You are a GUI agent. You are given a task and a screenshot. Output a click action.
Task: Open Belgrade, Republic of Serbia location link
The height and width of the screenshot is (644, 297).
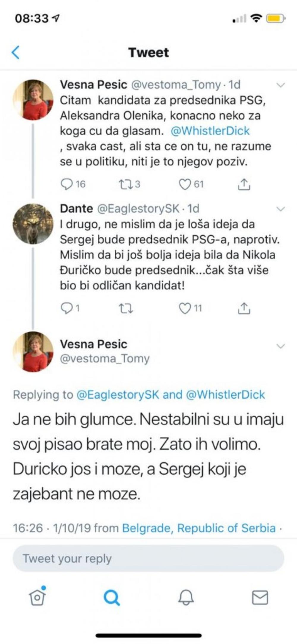click(199, 528)
